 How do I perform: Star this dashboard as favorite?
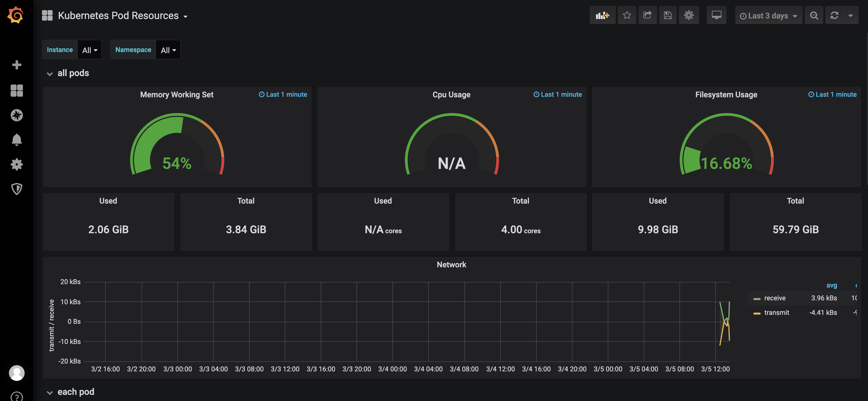coord(627,15)
